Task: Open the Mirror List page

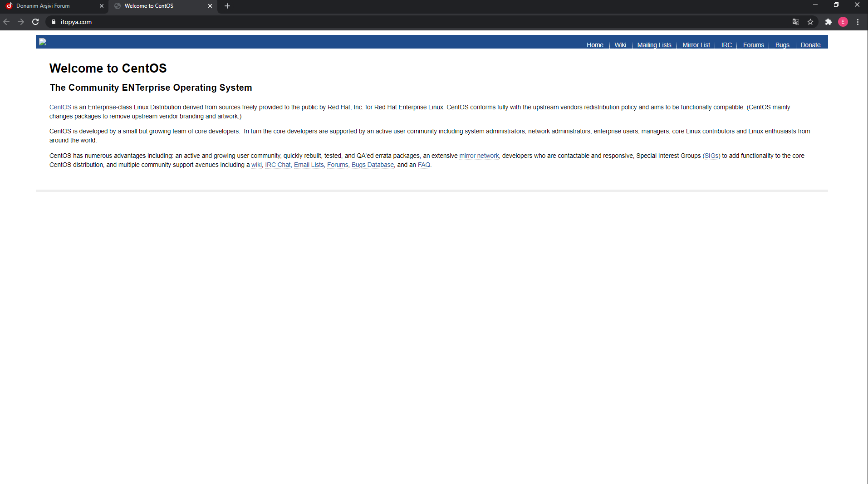Action: (x=696, y=44)
